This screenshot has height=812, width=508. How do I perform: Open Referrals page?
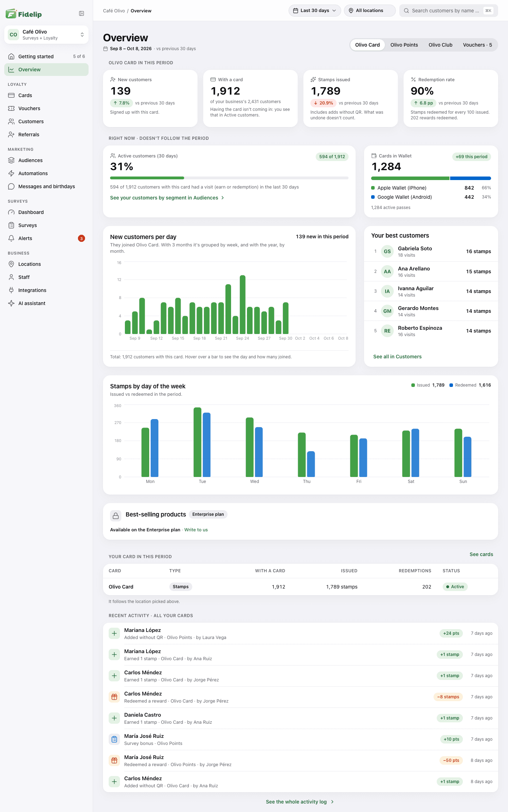tap(46, 135)
